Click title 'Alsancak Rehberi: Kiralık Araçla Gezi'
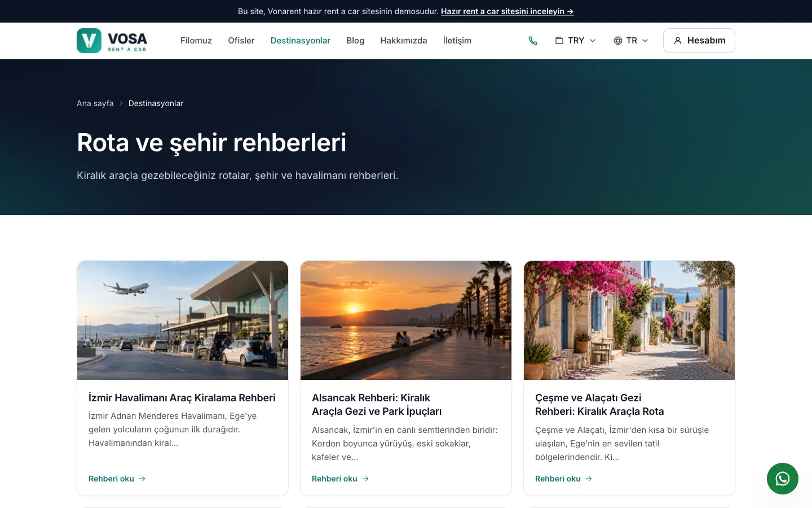This screenshot has width=812, height=508. (377, 405)
